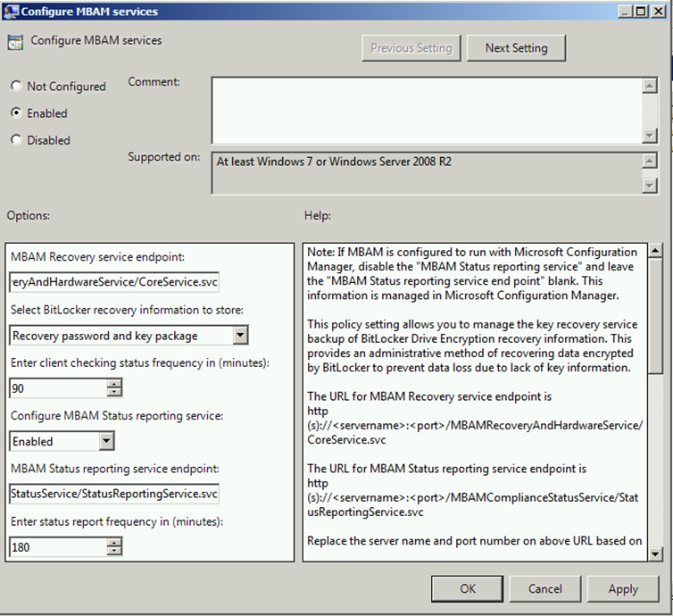673x616 pixels.
Task: Decrease the status report frequency value
Action: [x=114, y=551]
